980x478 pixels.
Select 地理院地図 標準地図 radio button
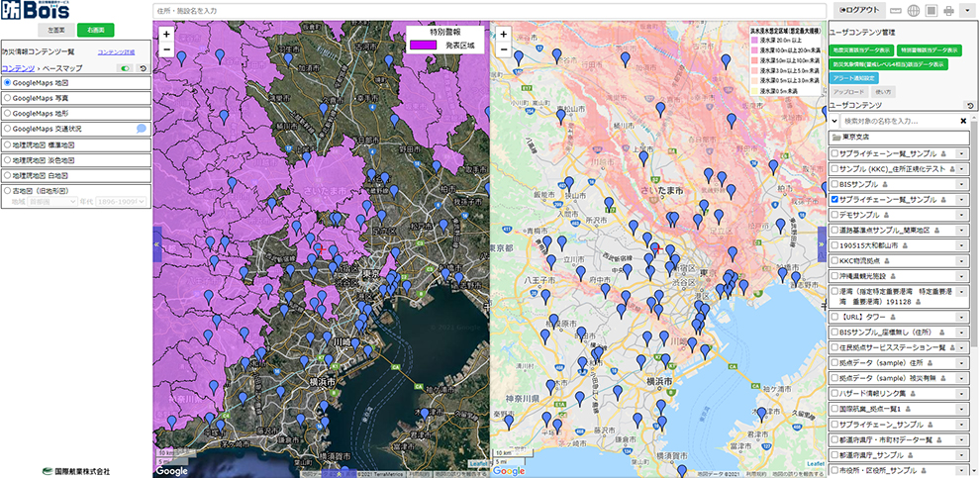coord(8,144)
